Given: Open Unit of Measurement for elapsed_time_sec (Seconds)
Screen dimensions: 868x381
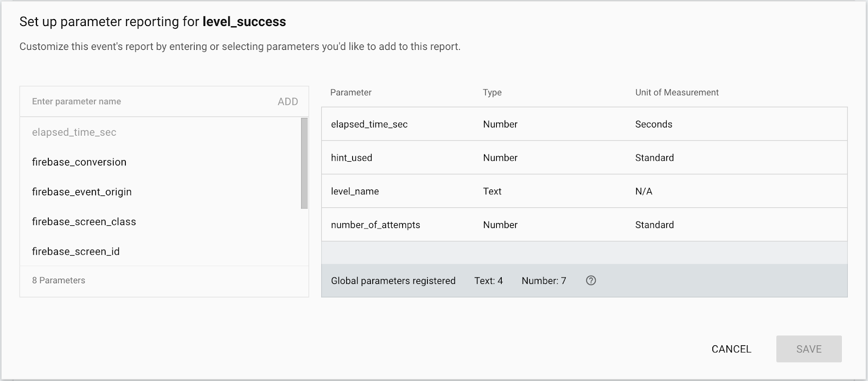Looking at the screenshot, I should (x=654, y=124).
